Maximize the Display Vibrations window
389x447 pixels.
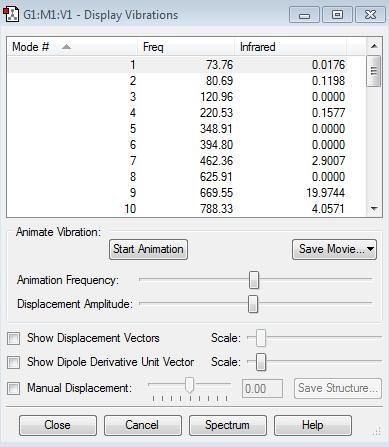click(337, 15)
